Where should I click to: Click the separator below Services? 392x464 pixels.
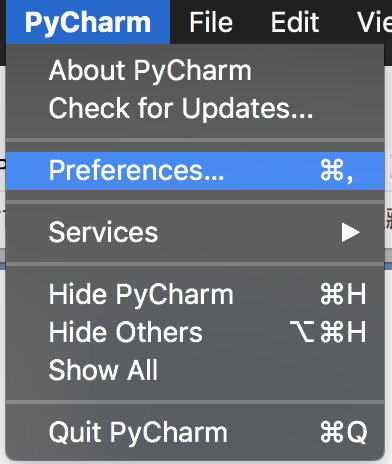[195, 264]
